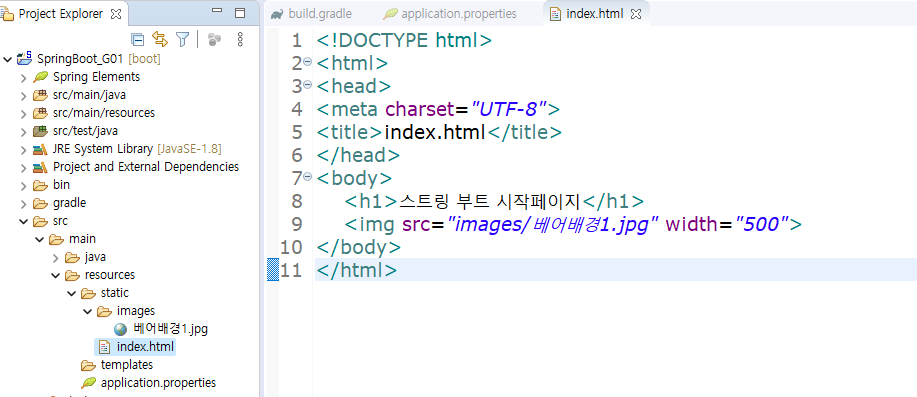Fold the html tag at line 2

308,63
